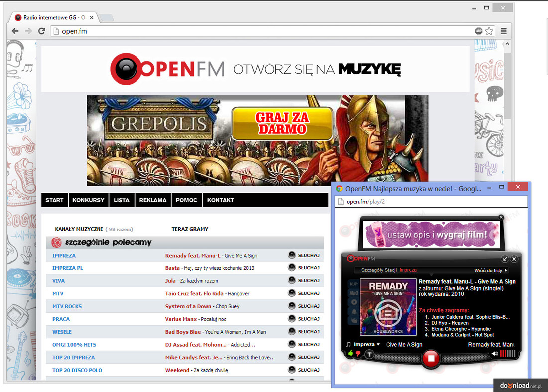The width and height of the screenshot is (548, 392).
Task: Click the 'szczególnie polecamy' section header
Action: point(185,243)
